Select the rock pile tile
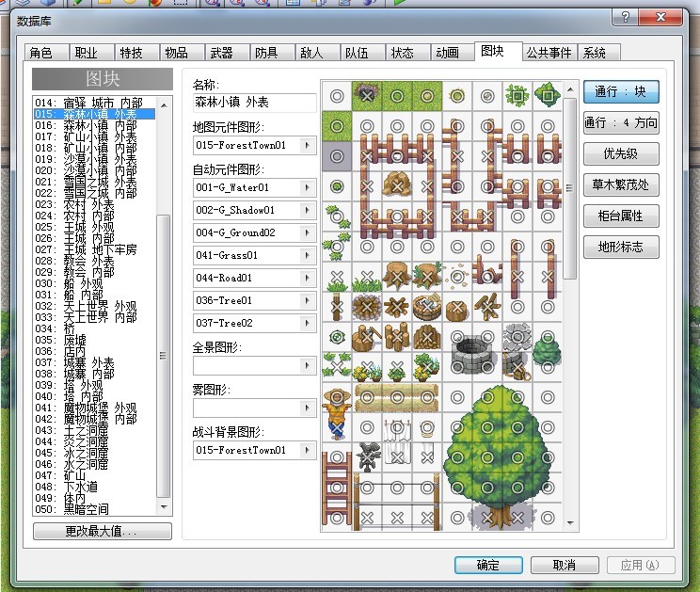 [x=517, y=337]
